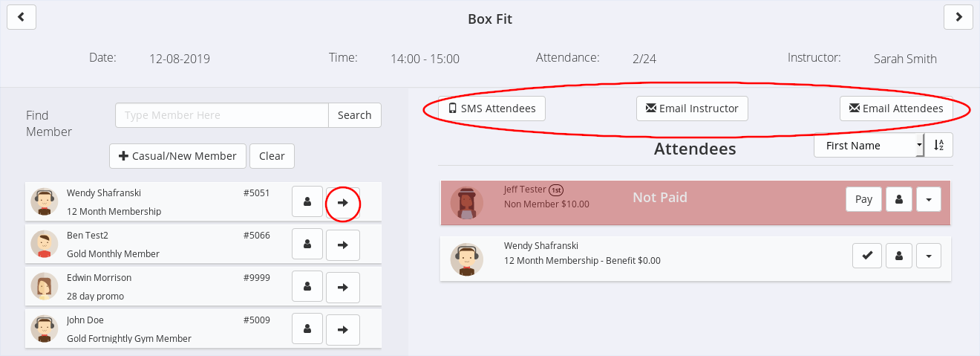Viewport: 980px width, 356px height.
Task: Go to next class with right arrow
Action: (x=958, y=17)
